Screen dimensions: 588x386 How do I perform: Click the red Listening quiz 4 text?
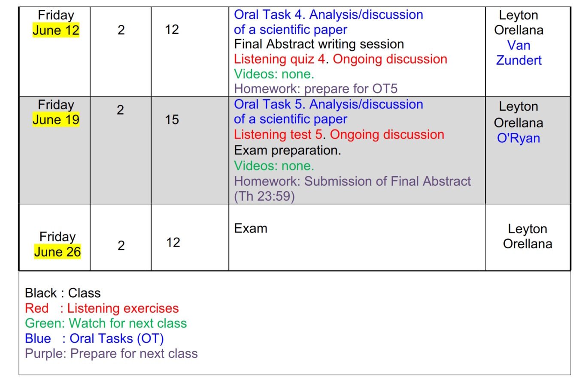[x=279, y=59]
